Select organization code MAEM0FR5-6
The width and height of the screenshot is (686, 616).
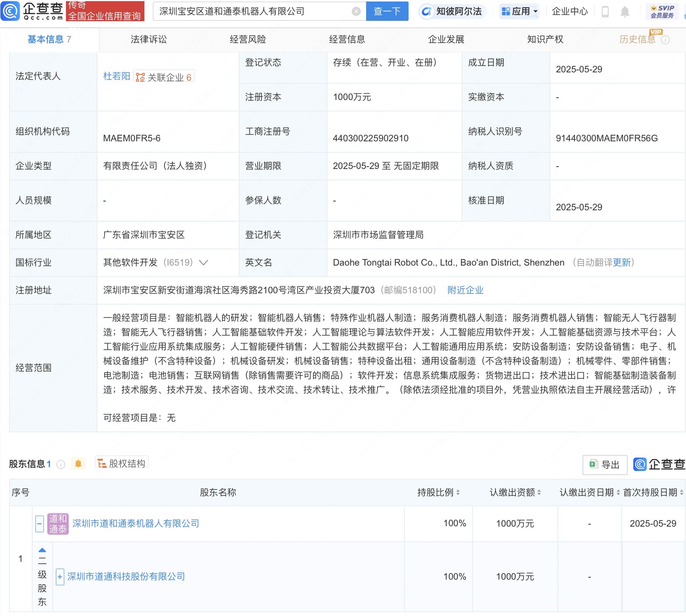coord(132,138)
